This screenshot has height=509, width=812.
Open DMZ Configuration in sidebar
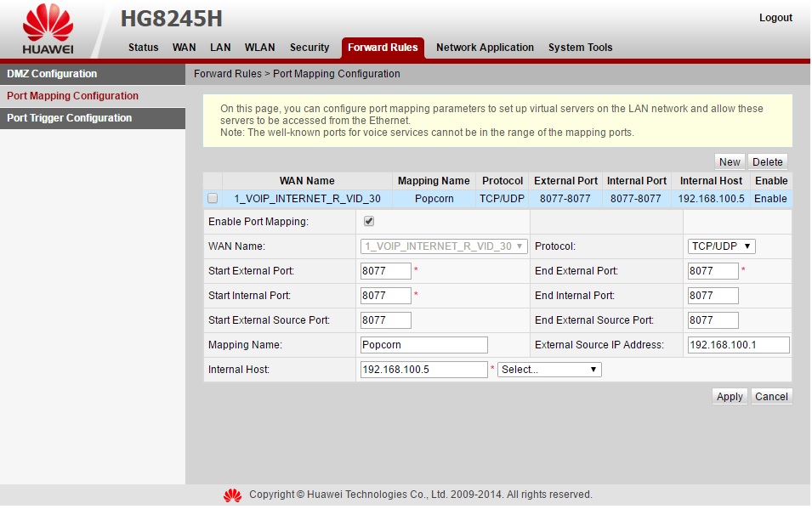click(x=93, y=74)
